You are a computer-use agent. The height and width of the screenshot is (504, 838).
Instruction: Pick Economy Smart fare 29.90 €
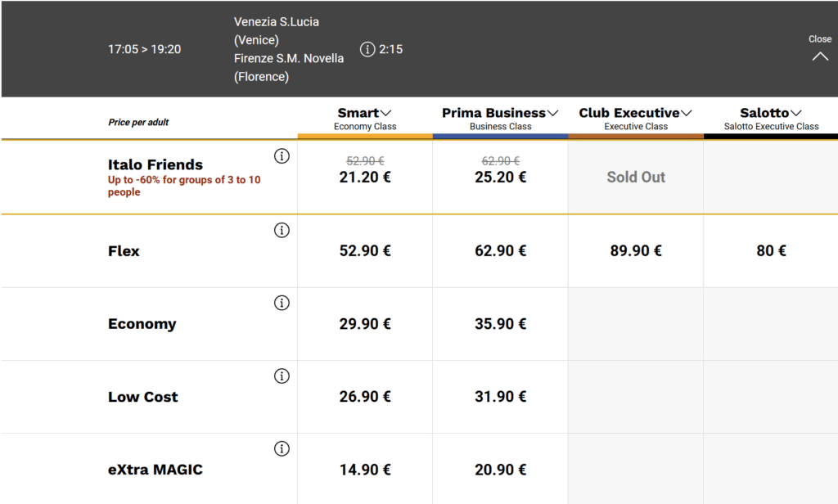pyautogui.click(x=365, y=324)
